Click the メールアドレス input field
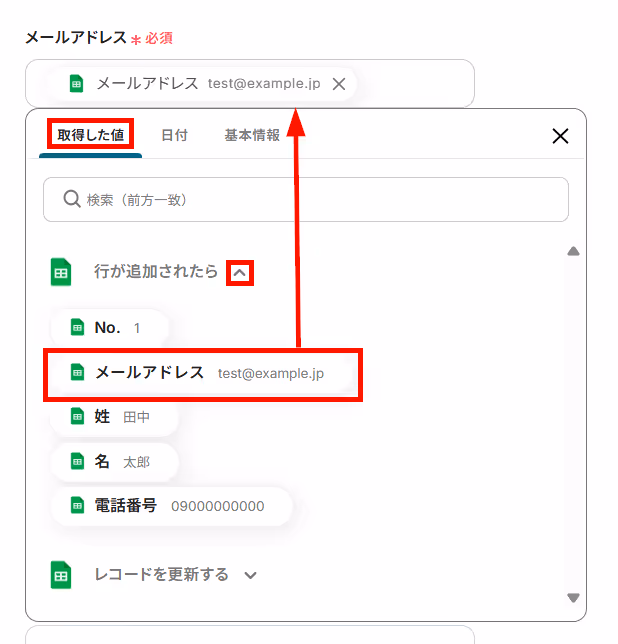The width and height of the screenshot is (618, 644). (x=250, y=83)
